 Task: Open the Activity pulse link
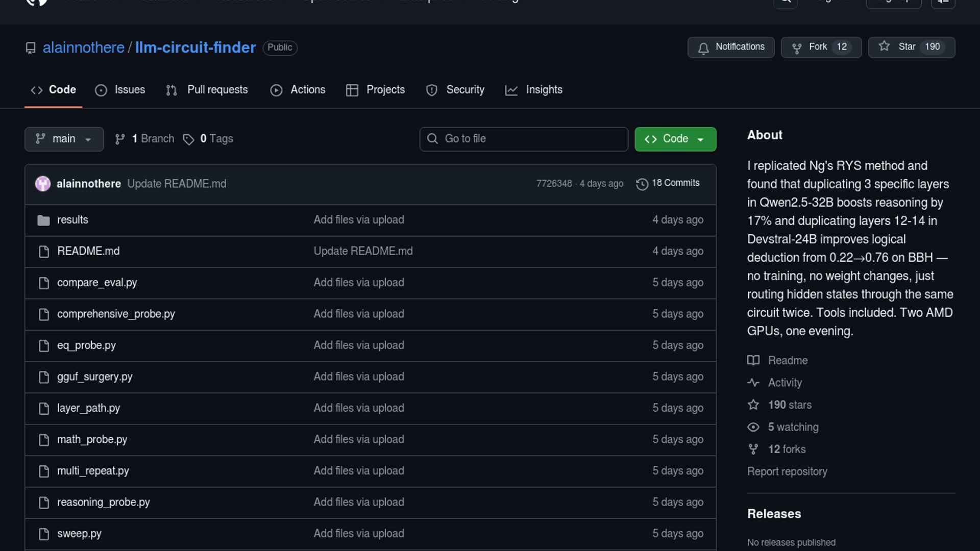click(x=785, y=383)
